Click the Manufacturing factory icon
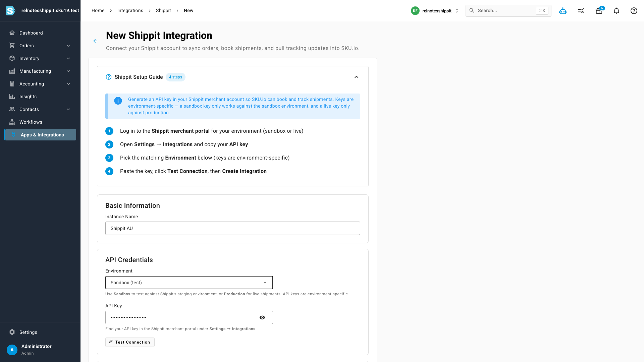This screenshot has width=644, height=362. click(12, 71)
